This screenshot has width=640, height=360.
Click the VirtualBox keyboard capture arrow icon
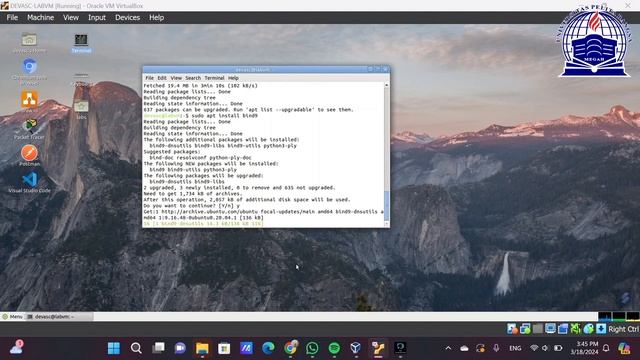point(601,329)
